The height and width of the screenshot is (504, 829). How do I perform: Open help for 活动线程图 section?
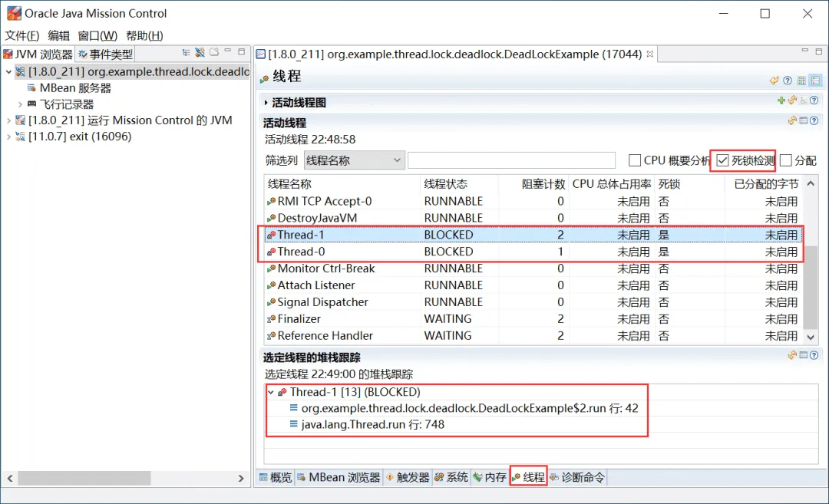(814, 100)
